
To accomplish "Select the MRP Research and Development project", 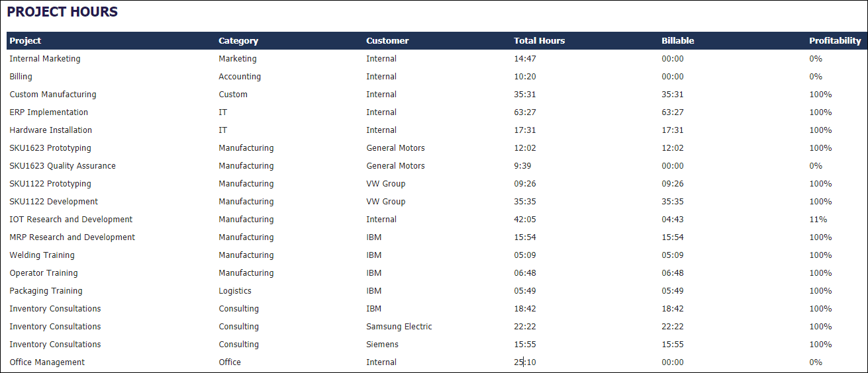I will pyautogui.click(x=72, y=237).
